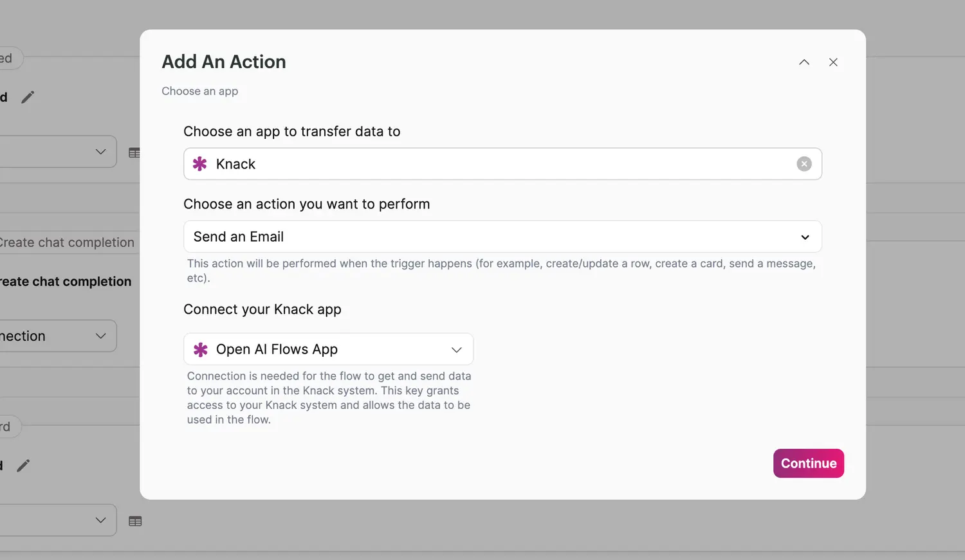Viewport: 965px width, 560px height.
Task: Click the Knack app selection field
Action: coord(502,164)
